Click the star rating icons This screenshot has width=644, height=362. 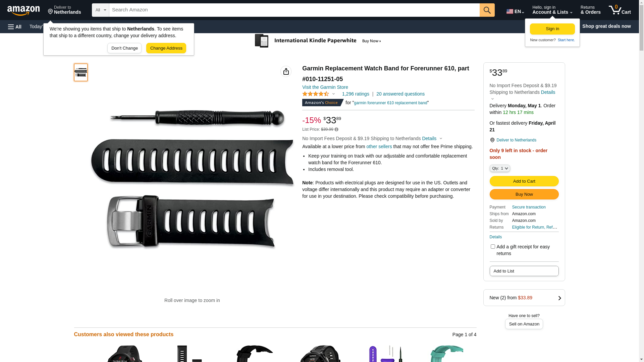(316, 94)
